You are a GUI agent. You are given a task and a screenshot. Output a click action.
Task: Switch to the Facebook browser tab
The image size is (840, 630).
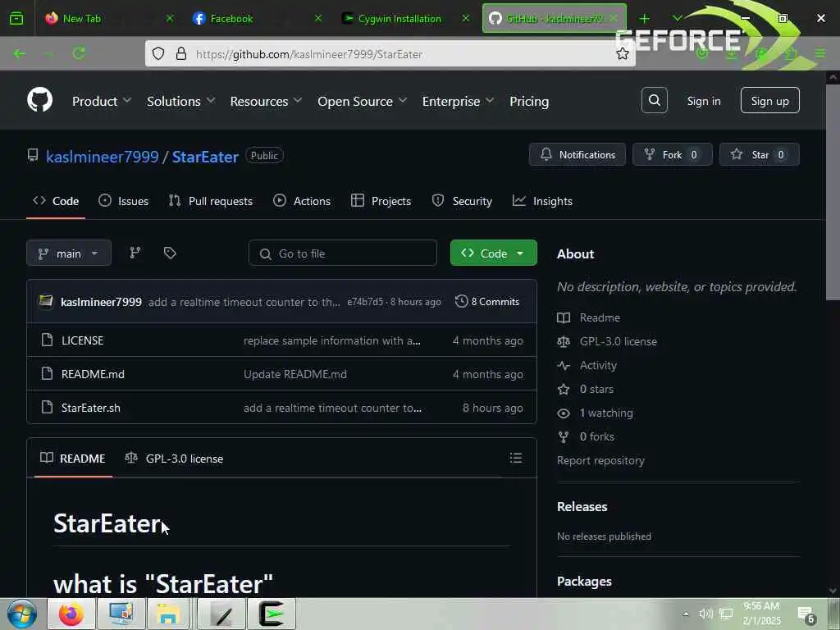[258, 19]
